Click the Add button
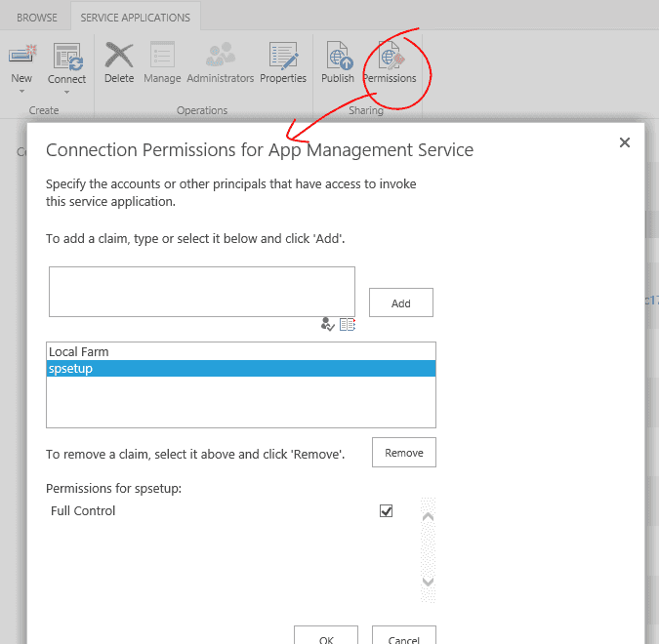This screenshot has height=644, width=659. (400, 302)
